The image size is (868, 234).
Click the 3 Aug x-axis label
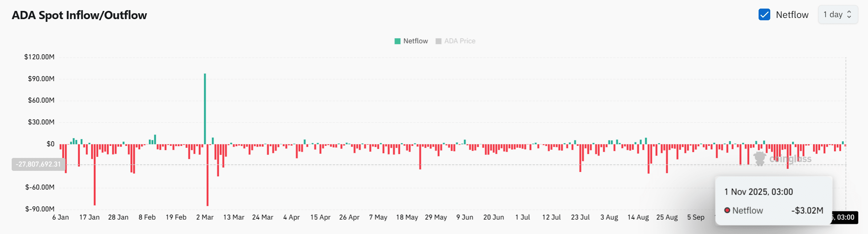(609, 217)
